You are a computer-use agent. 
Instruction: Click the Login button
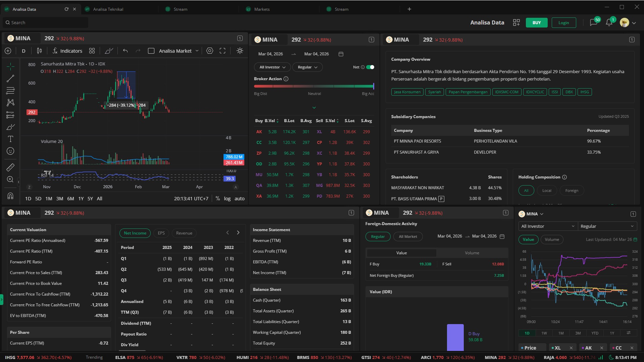point(563,22)
